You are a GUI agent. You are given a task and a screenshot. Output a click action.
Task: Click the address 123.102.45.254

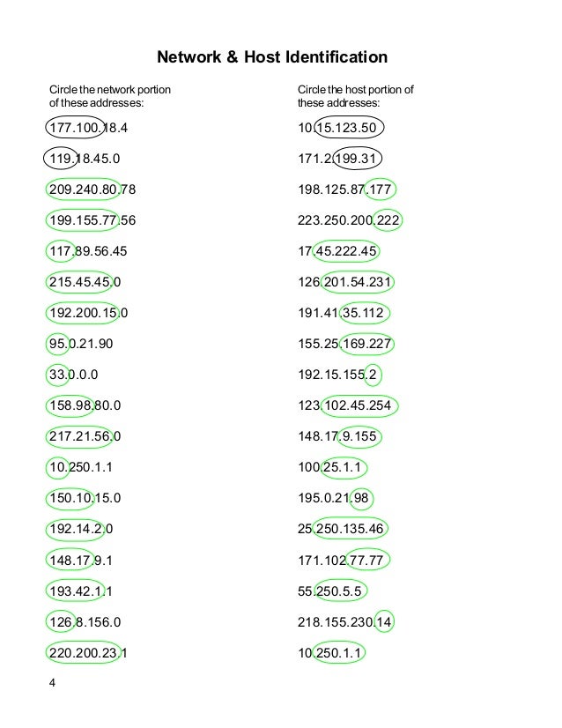(x=344, y=405)
